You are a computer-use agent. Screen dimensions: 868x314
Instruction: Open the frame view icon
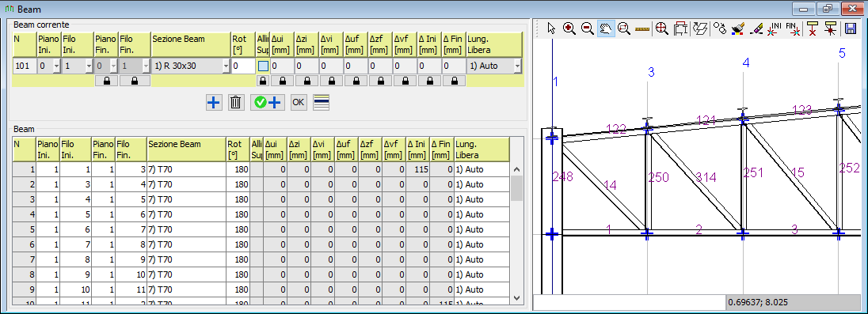[x=681, y=28]
